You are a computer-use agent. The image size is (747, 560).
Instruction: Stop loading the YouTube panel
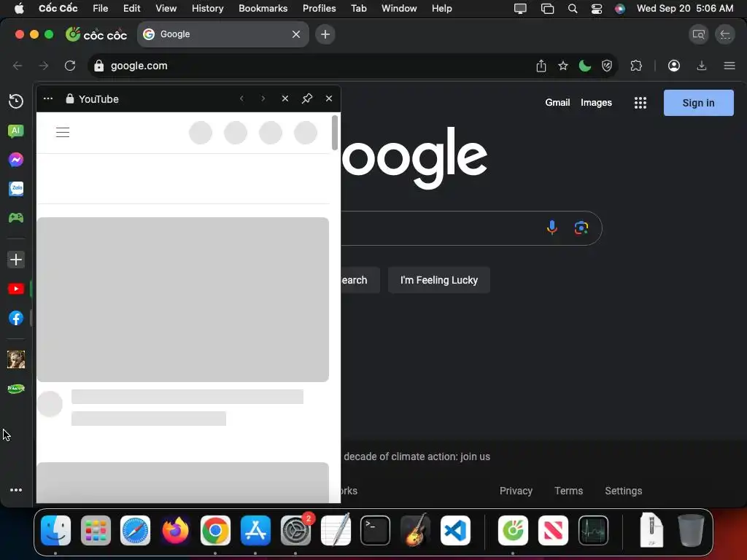pos(285,98)
